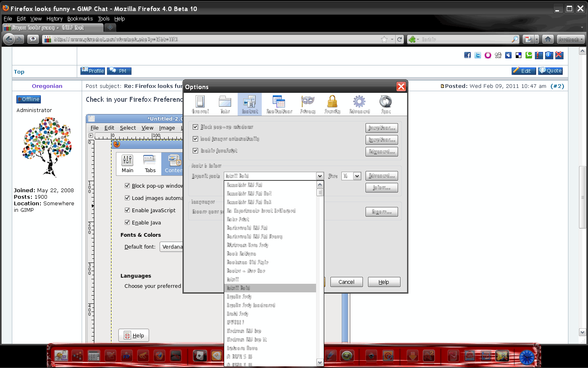
Task: Open the grid calendar icon in the dock
Action: point(94,356)
